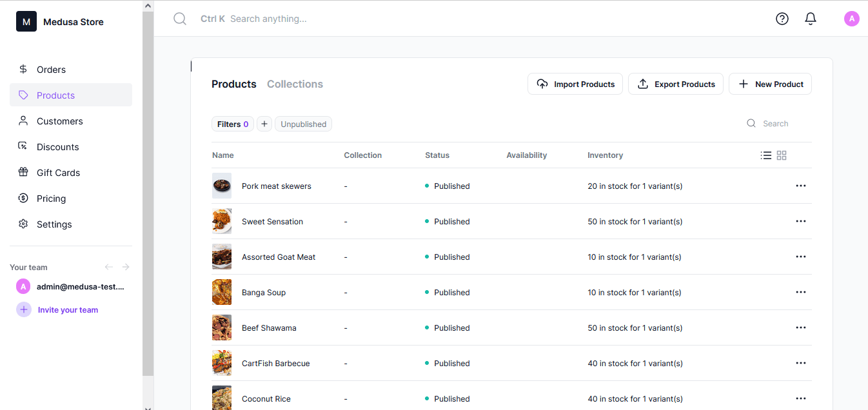The height and width of the screenshot is (410, 868).
Task: Switch to list view layout icon
Action: [766, 155]
